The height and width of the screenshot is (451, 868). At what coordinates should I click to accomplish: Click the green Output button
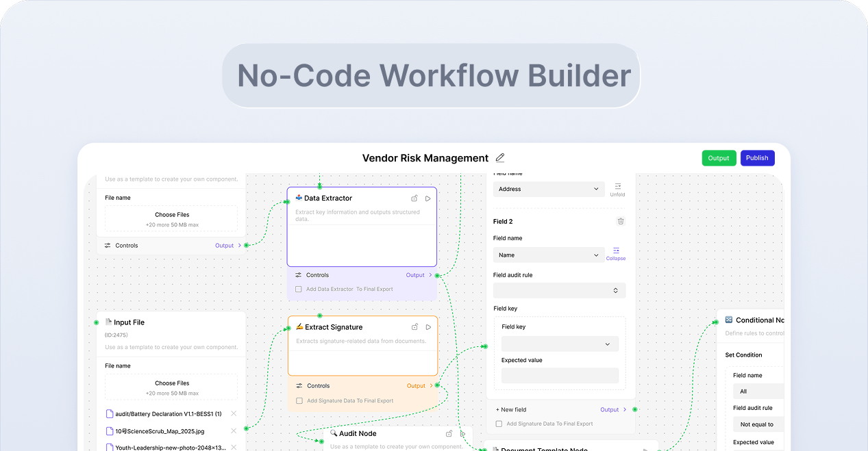coord(719,158)
